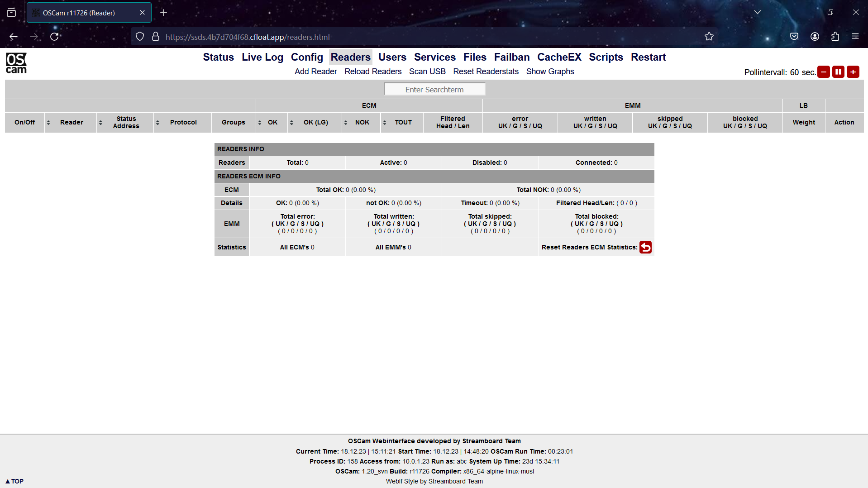Open the Pocket save icon
This screenshot has width=868, height=488.
pos(794,37)
